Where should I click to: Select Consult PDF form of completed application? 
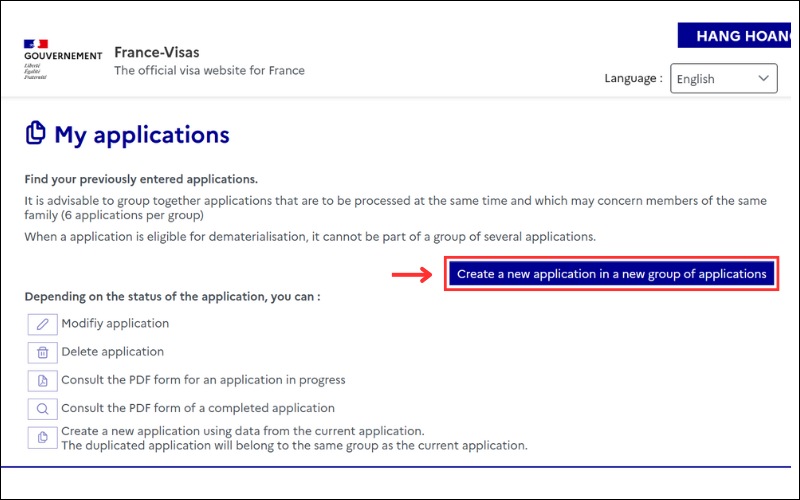tap(198, 408)
